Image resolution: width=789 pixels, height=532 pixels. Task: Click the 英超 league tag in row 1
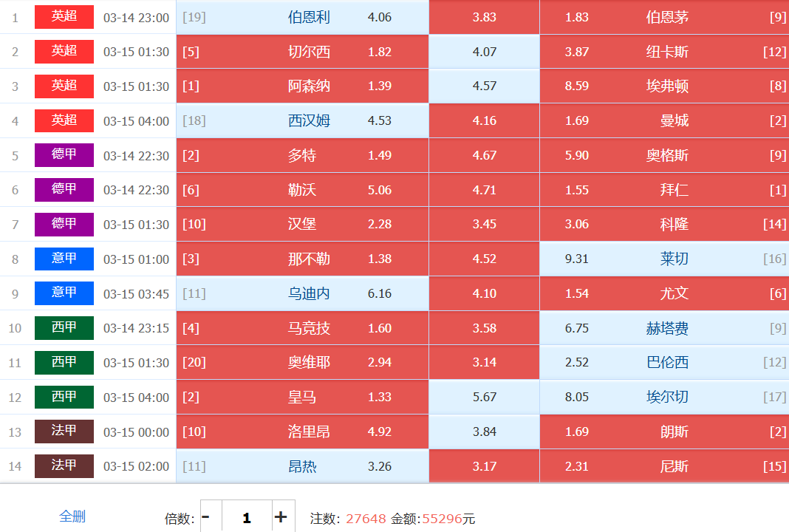(x=64, y=17)
